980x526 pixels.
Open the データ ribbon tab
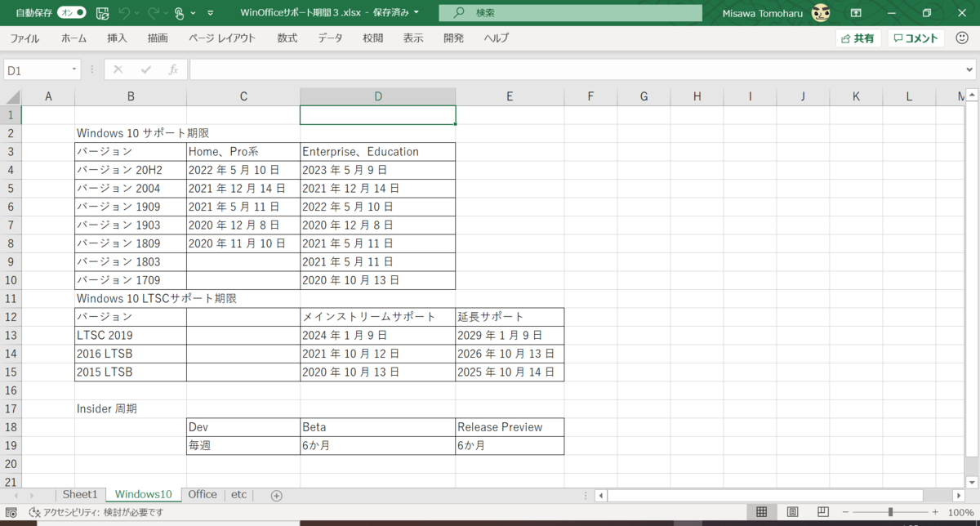[330, 38]
